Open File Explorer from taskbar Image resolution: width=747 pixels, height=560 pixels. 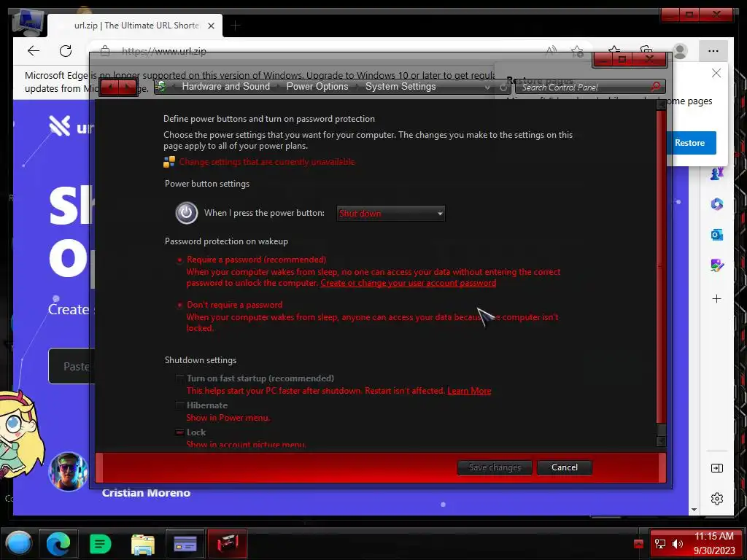pyautogui.click(x=142, y=544)
